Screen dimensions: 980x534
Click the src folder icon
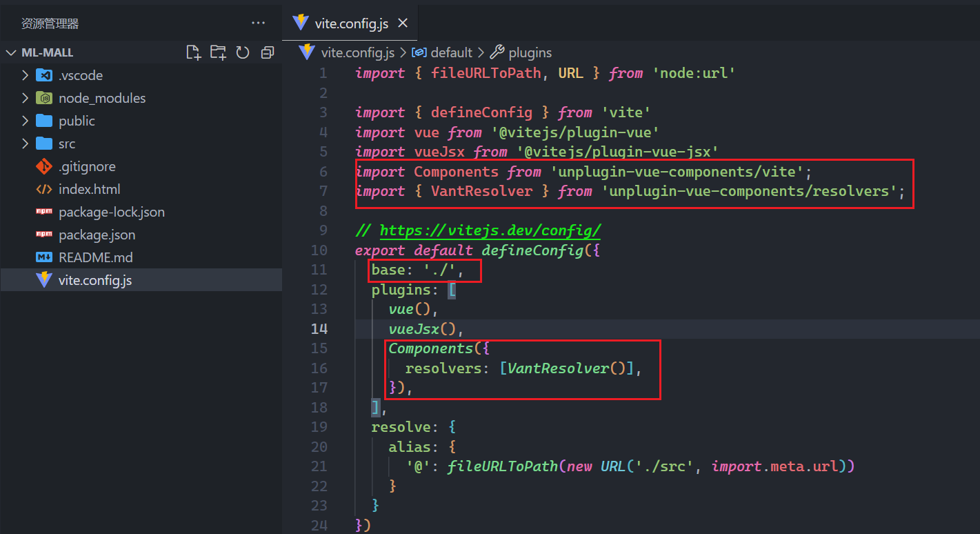pyautogui.click(x=44, y=144)
